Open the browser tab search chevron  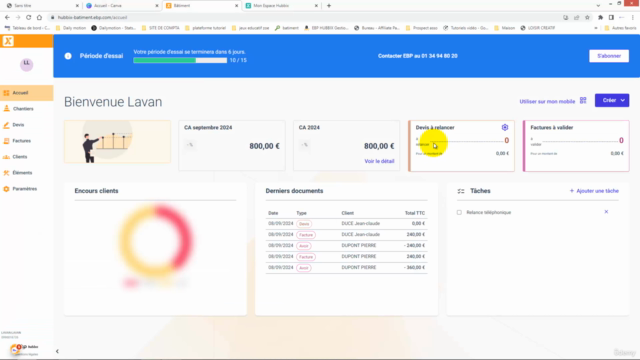click(x=598, y=6)
